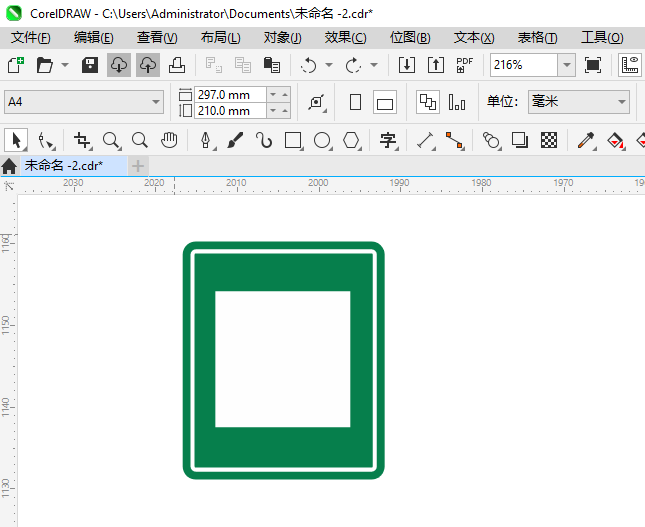Viewport: 645px width, 527px height.
Task: Select Portrait page orientation
Action: [x=355, y=102]
